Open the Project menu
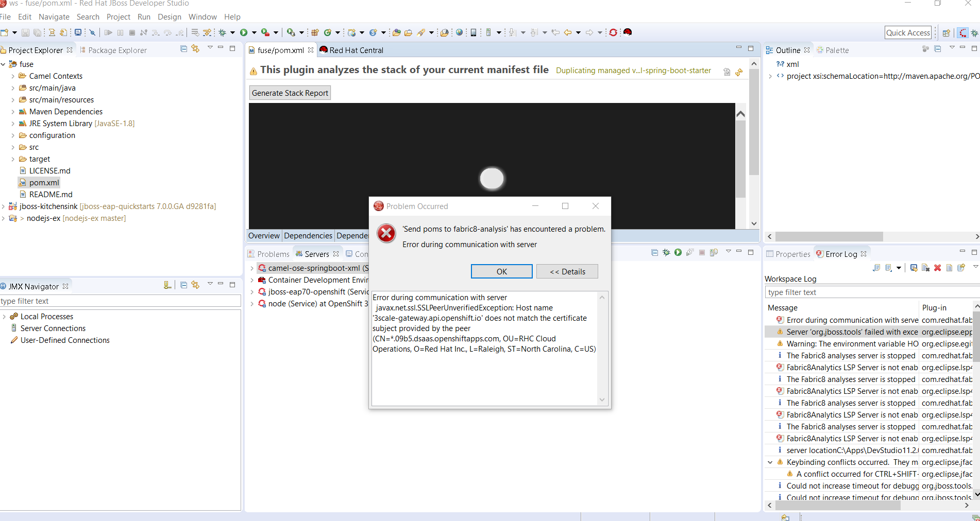The height and width of the screenshot is (521, 980). click(x=119, y=17)
